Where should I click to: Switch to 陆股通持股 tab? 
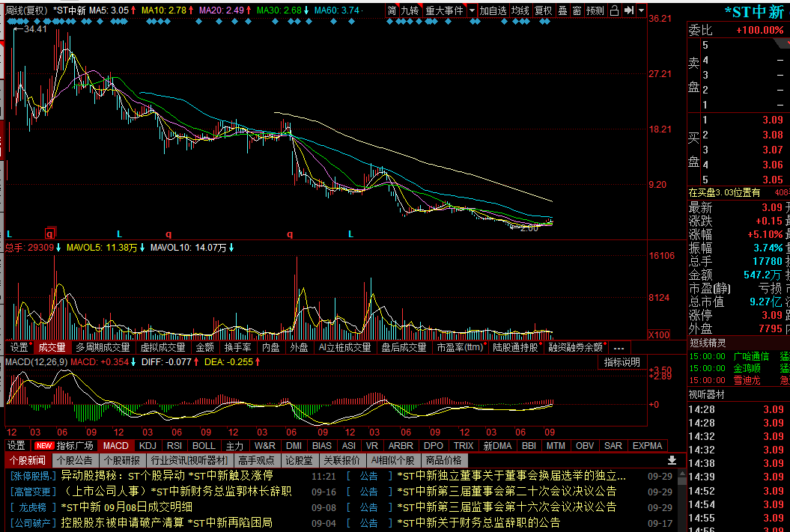pos(515,347)
